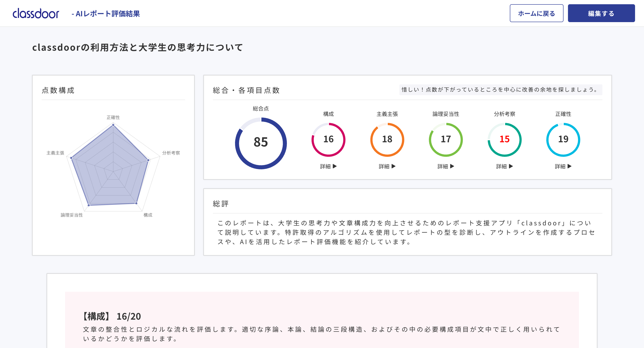Screen dimensions: 644x348
Task: Click the classdoor logo
Action: 36,13
